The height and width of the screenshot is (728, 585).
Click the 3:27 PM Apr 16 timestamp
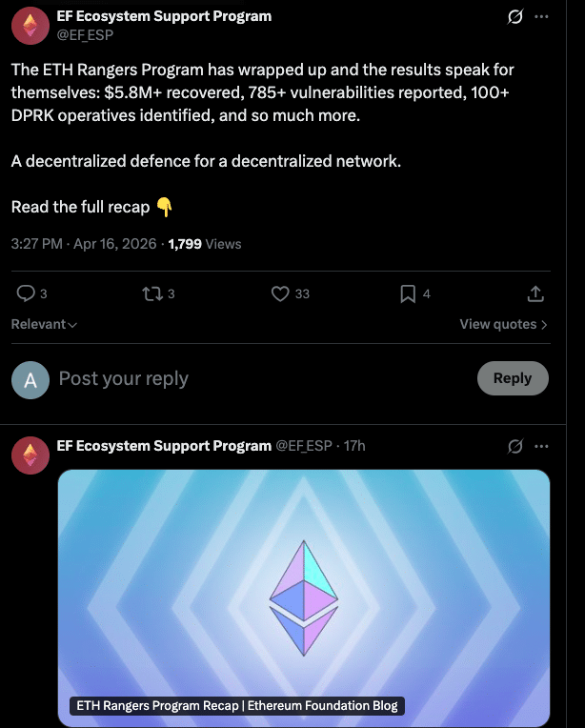pyautogui.click(x=85, y=244)
